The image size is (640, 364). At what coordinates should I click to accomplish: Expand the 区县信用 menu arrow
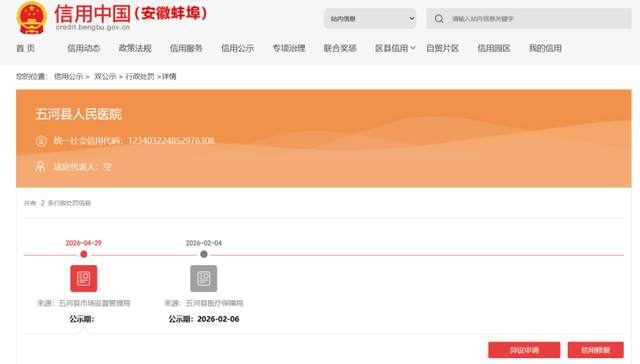(413, 48)
